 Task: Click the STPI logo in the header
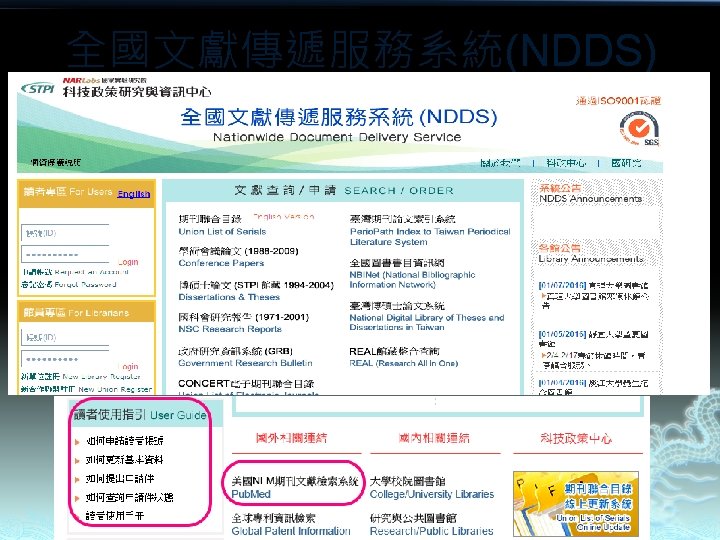(38, 88)
